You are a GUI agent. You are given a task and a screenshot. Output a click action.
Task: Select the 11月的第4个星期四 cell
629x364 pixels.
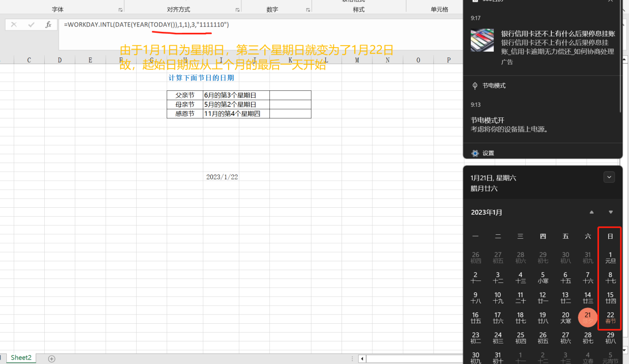tap(236, 113)
